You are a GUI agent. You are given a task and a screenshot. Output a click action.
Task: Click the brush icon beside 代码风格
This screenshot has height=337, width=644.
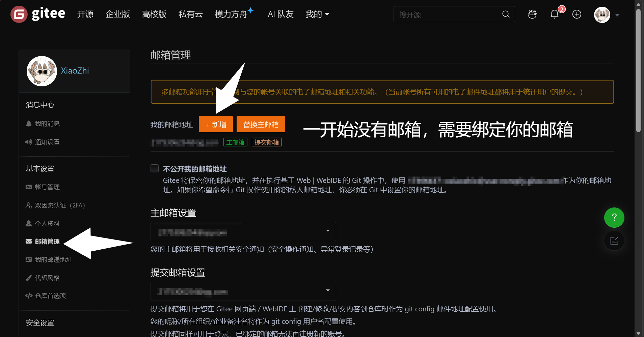point(29,278)
